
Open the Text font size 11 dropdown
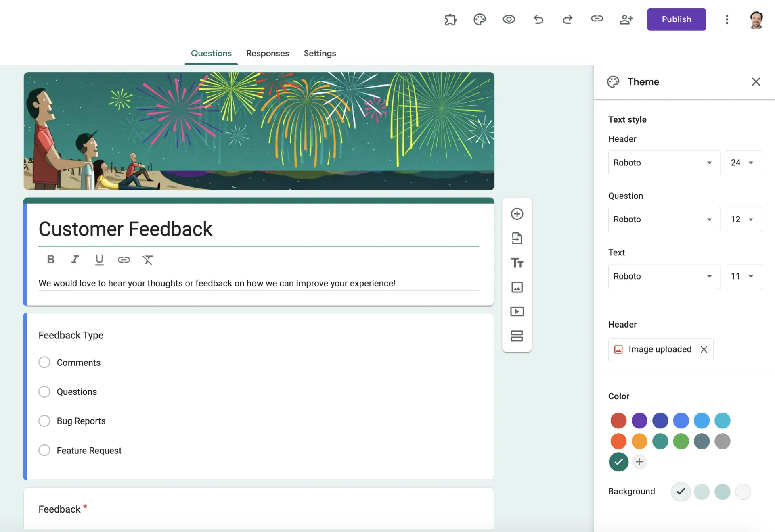[744, 276]
